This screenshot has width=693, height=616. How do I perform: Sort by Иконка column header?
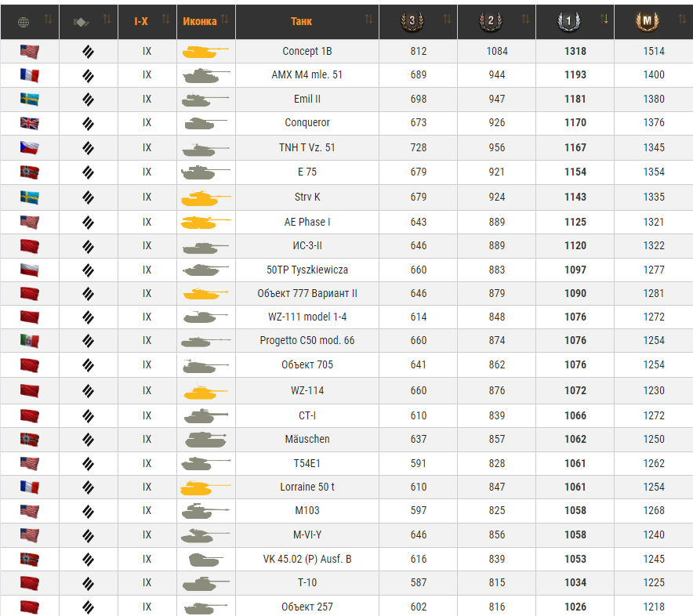click(x=200, y=21)
